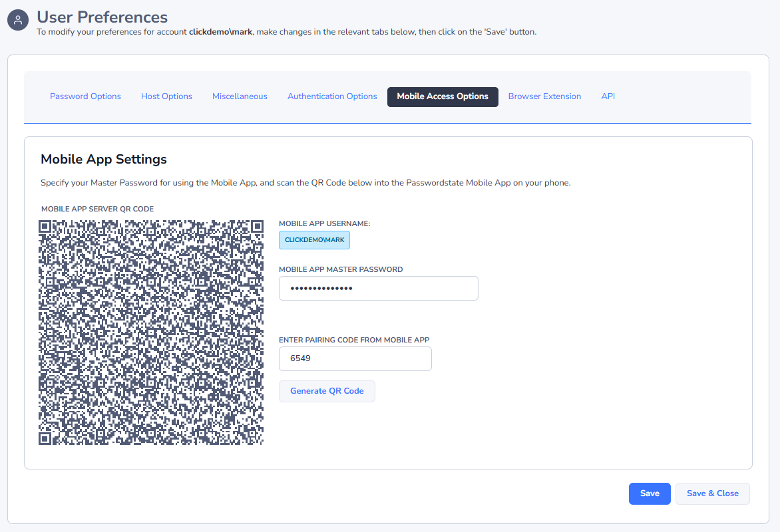Click the MOBILE APP SERVER QR CODE label
Screen dimensions: 780x532
tap(97, 209)
